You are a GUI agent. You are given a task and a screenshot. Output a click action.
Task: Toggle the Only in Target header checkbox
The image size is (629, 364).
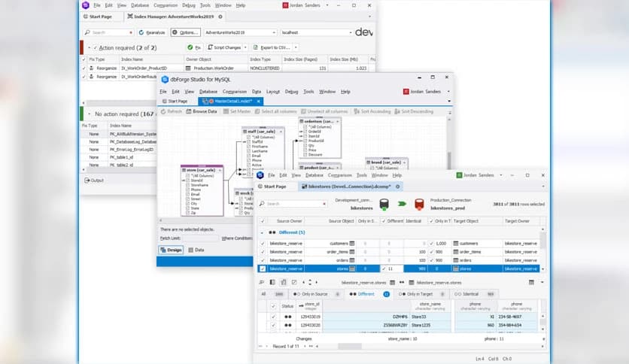[431, 221]
